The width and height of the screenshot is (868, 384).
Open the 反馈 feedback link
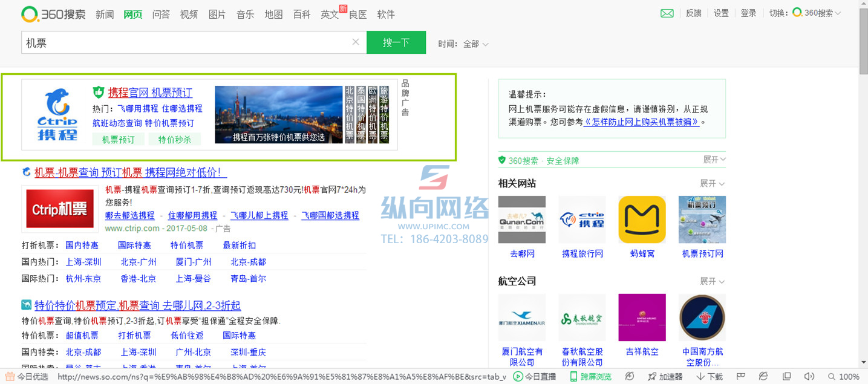[694, 13]
